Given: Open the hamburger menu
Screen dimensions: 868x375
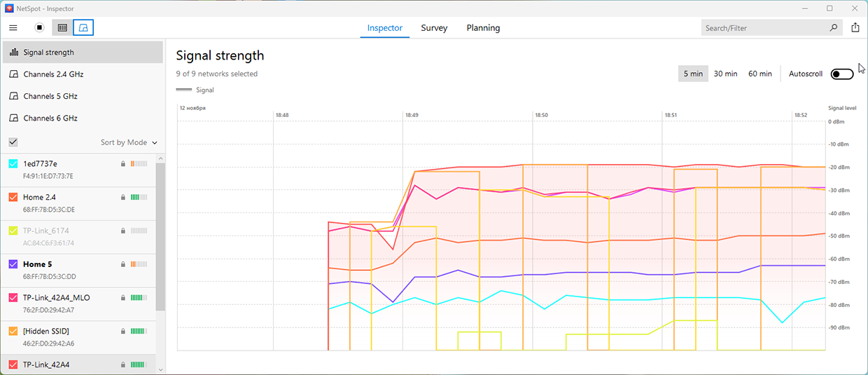Looking at the screenshot, I should click(x=13, y=28).
